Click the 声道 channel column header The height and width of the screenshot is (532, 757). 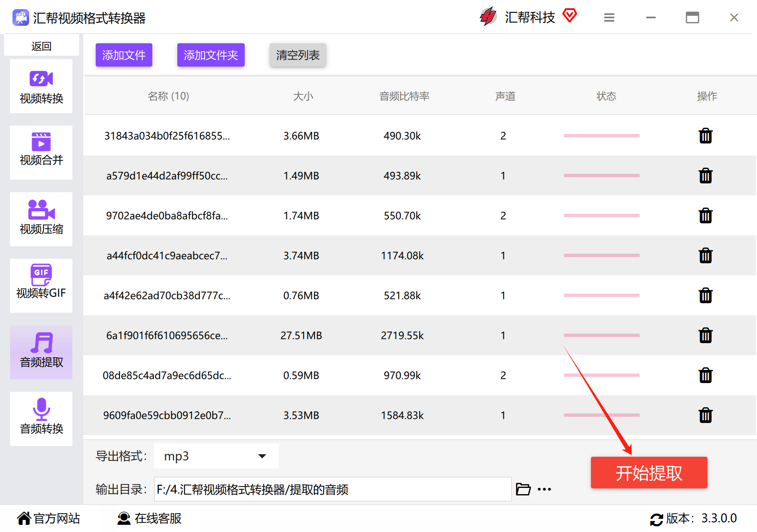point(505,96)
